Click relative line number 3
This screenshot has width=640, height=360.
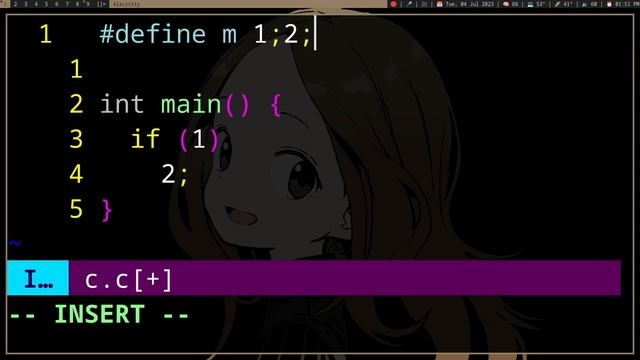coord(76,139)
